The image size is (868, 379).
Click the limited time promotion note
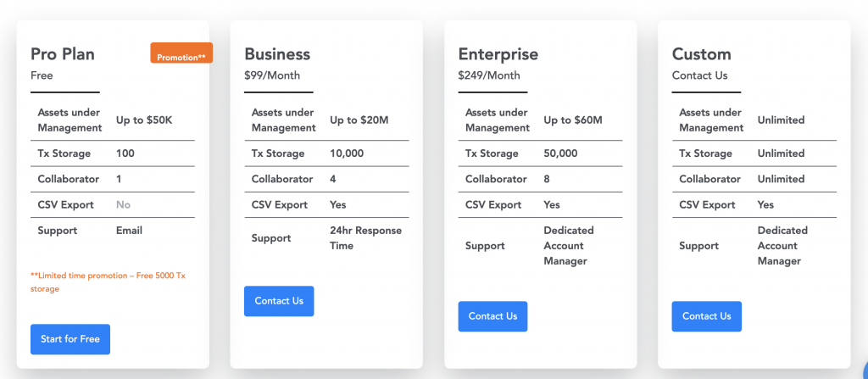tap(108, 282)
